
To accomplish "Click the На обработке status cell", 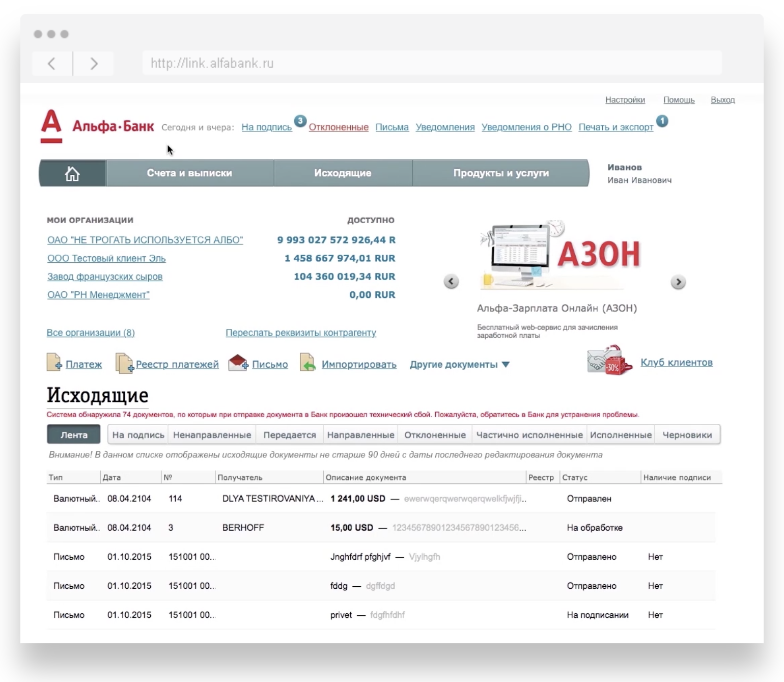I will pyautogui.click(x=595, y=528).
